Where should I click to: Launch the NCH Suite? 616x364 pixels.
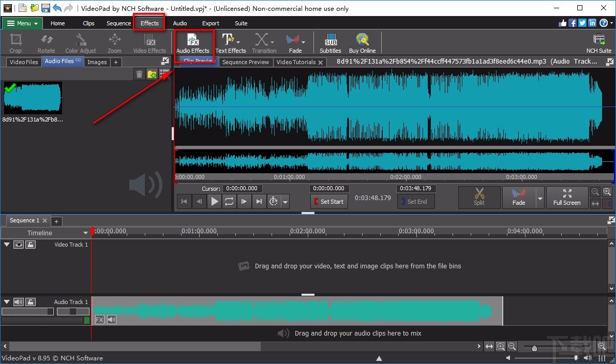(x=598, y=42)
